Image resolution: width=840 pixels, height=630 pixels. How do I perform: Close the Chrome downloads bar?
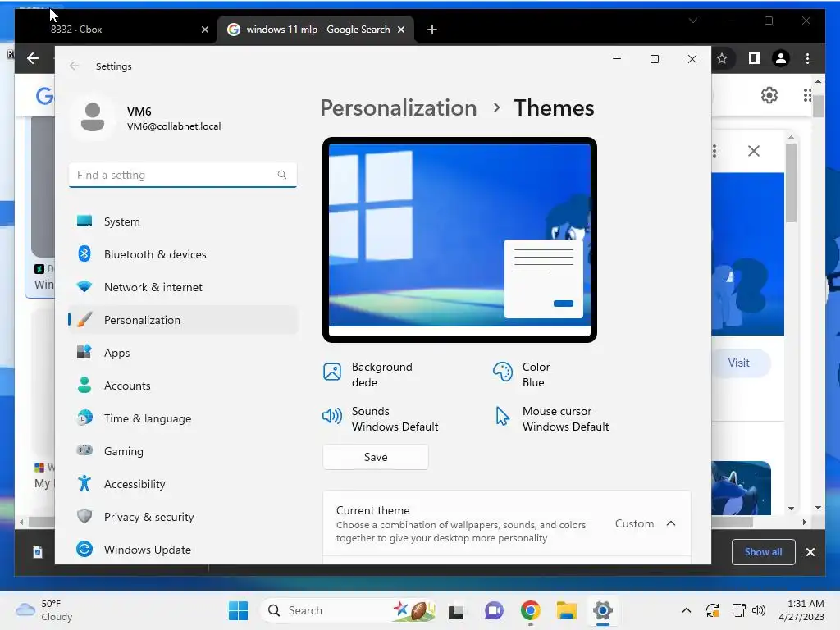click(x=810, y=552)
